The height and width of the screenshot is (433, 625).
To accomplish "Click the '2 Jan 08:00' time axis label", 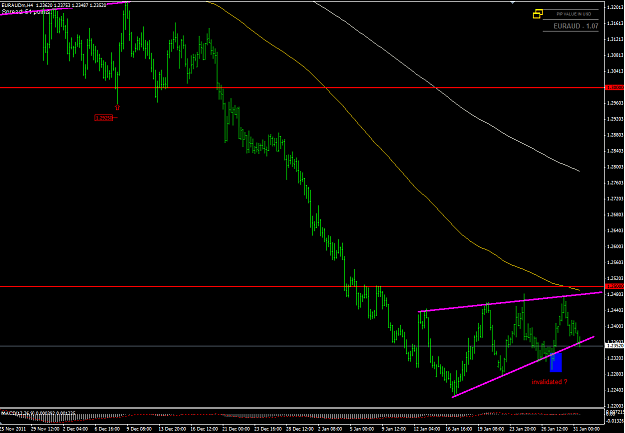I will pyautogui.click(x=331, y=429).
